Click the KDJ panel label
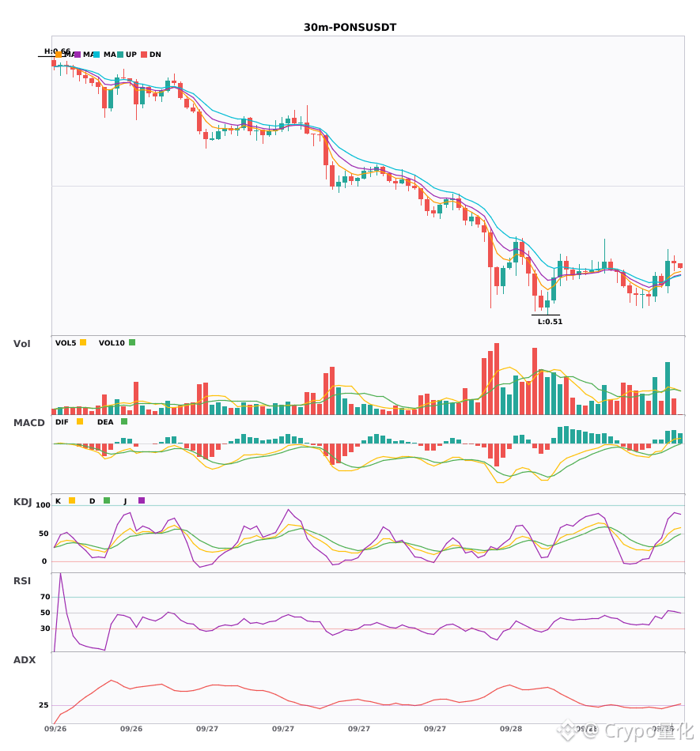This screenshot has height=751, width=700. click(22, 502)
